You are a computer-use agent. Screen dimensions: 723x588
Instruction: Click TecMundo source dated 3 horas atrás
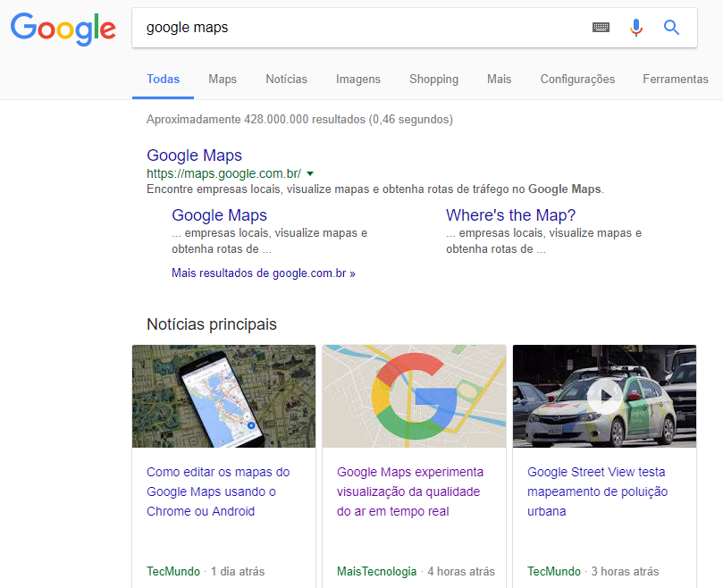coord(554,571)
